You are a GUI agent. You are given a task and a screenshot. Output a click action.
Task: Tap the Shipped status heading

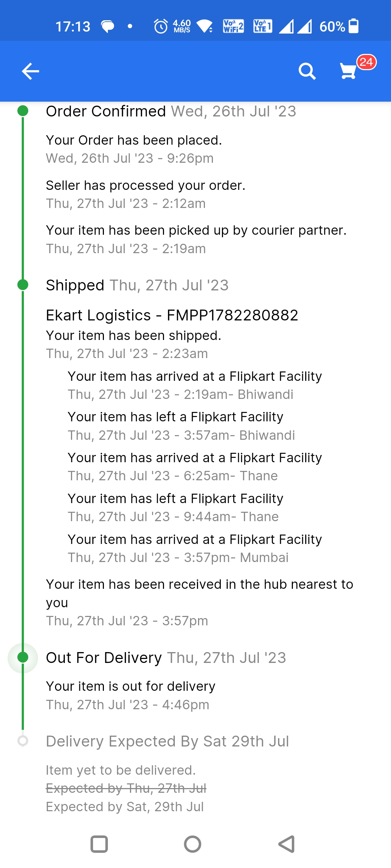tap(75, 285)
